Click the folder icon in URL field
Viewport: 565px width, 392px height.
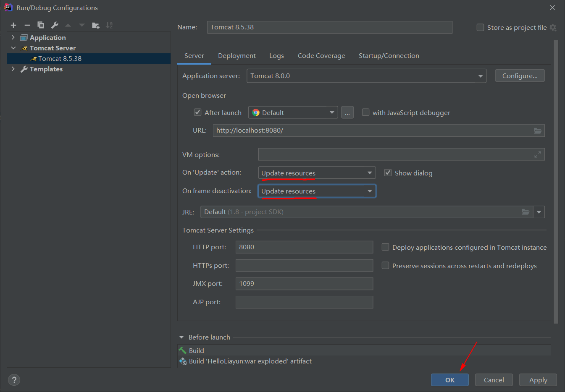[538, 131]
